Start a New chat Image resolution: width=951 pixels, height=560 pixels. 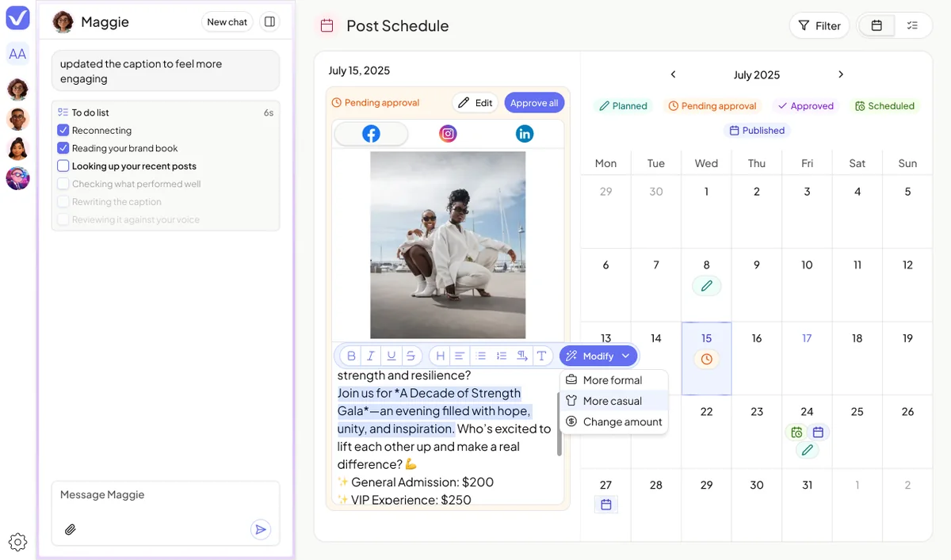coord(227,22)
